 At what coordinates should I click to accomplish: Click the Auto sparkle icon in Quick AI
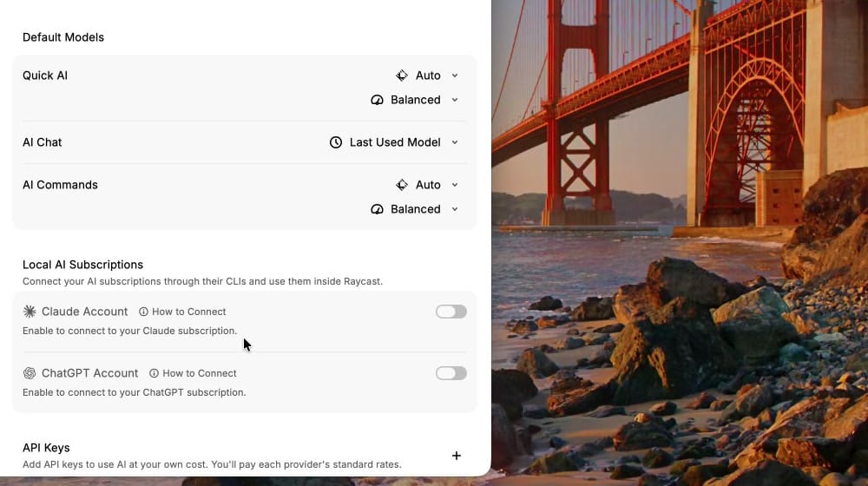(x=402, y=76)
